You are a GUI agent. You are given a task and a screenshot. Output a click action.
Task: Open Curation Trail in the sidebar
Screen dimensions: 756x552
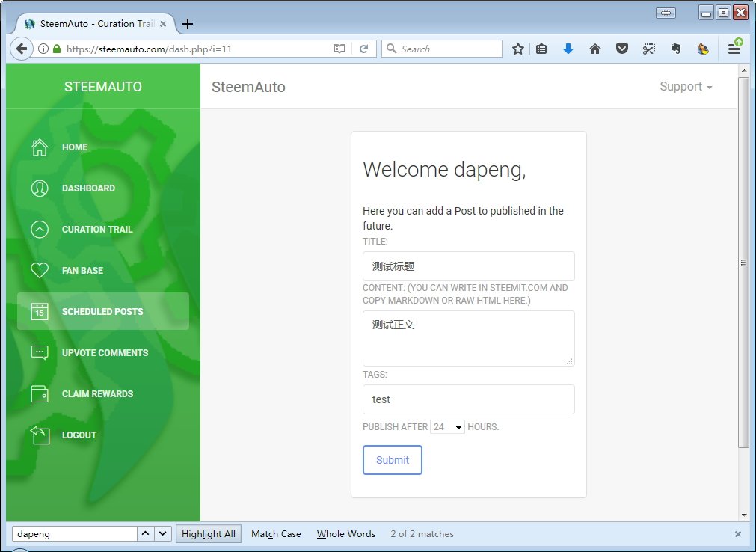coord(102,229)
